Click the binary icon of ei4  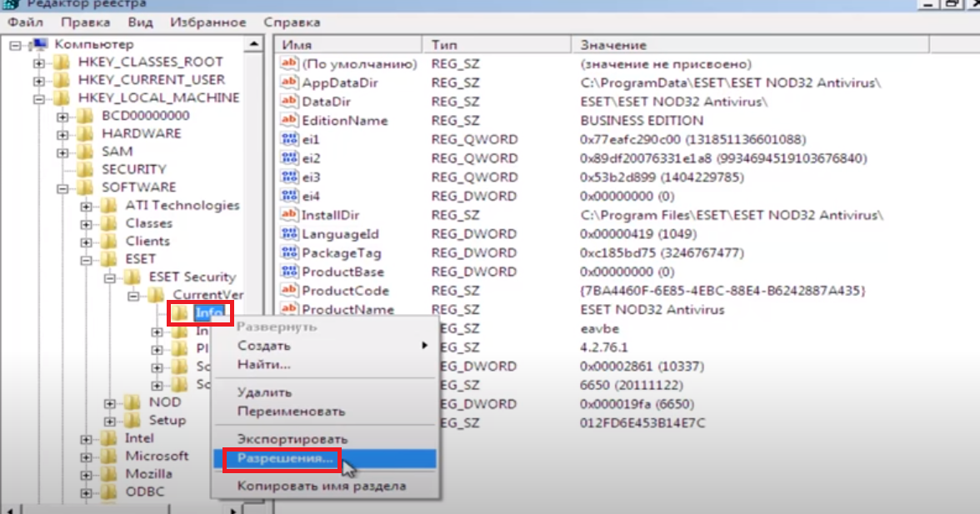pyautogui.click(x=289, y=196)
